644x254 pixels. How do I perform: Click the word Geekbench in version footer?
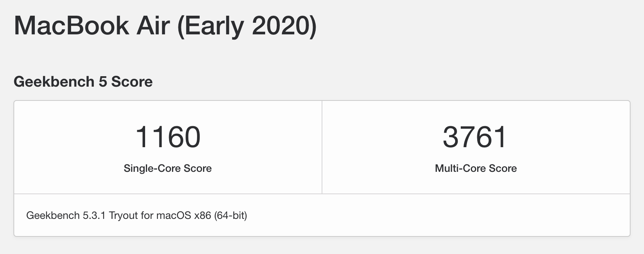(53, 216)
